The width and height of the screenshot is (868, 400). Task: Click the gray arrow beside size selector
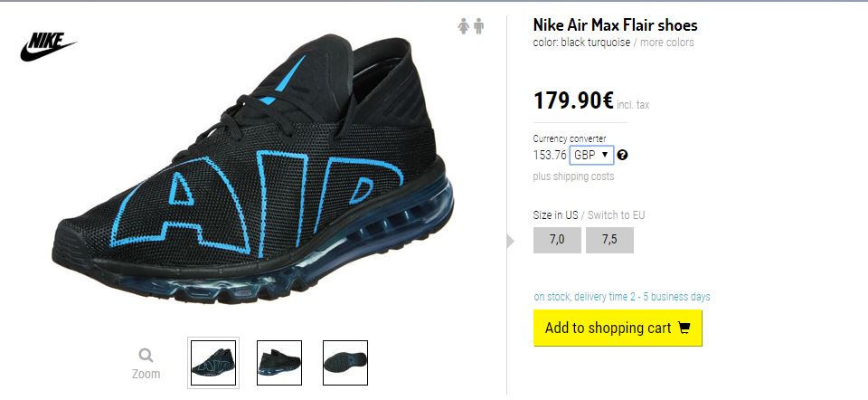pyautogui.click(x=510, y=241)
